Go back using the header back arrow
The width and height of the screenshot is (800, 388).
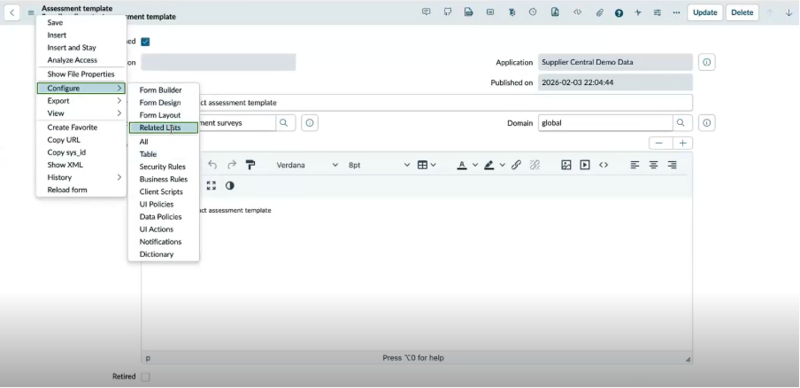(12, 12)
